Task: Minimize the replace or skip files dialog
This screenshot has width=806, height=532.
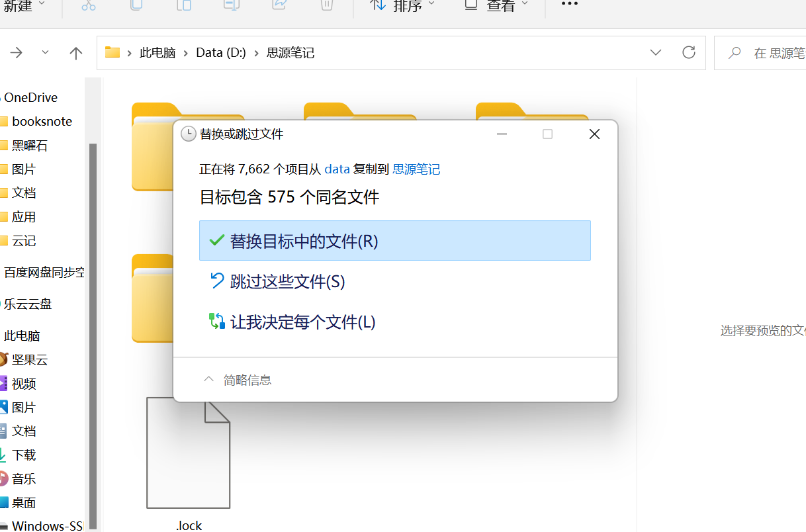Action: coord(502,134)
